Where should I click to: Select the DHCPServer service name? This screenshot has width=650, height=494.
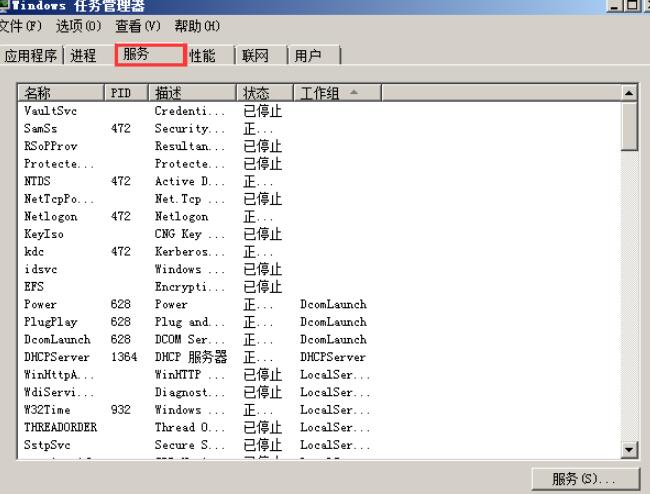[x=57, y=357]
